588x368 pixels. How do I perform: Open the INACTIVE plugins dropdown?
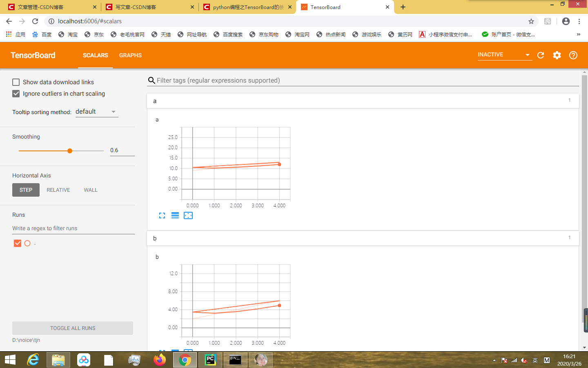(505, 55)
